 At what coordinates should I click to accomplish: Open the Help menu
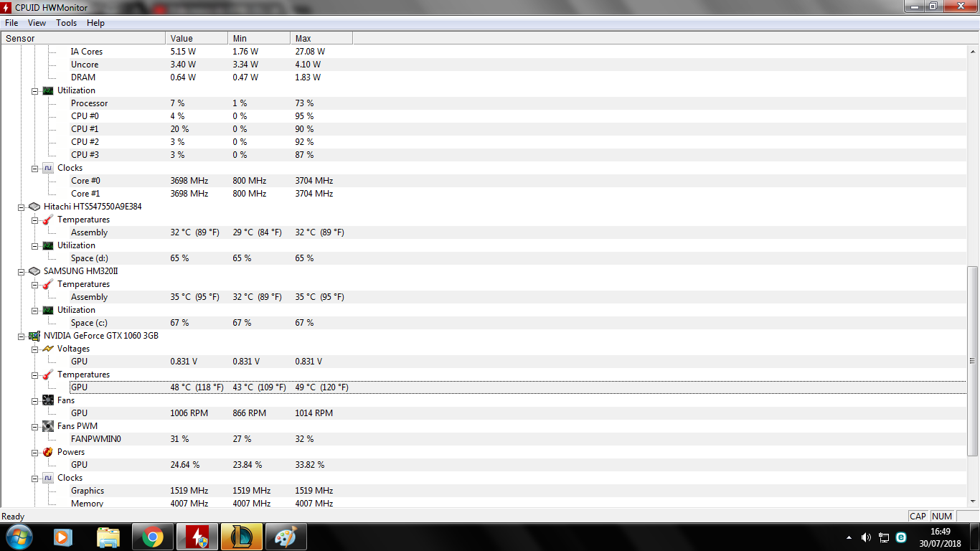(x=95, y=23)
